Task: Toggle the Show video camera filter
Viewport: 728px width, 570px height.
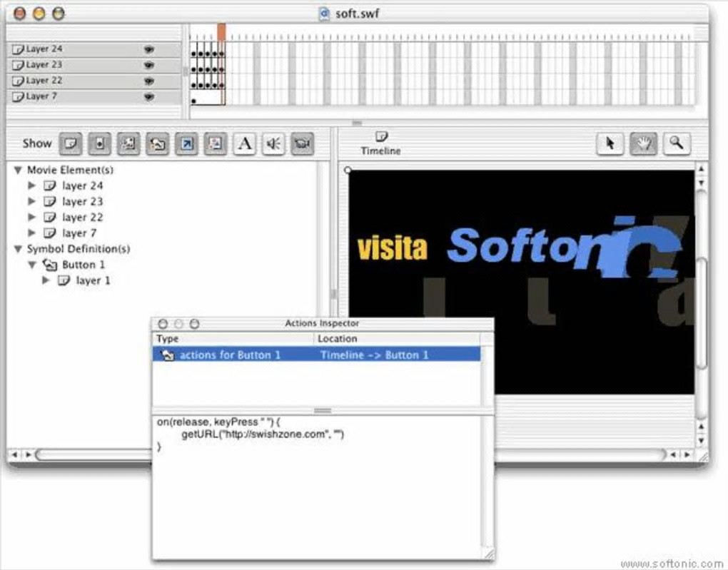Action: click(302, 144)
